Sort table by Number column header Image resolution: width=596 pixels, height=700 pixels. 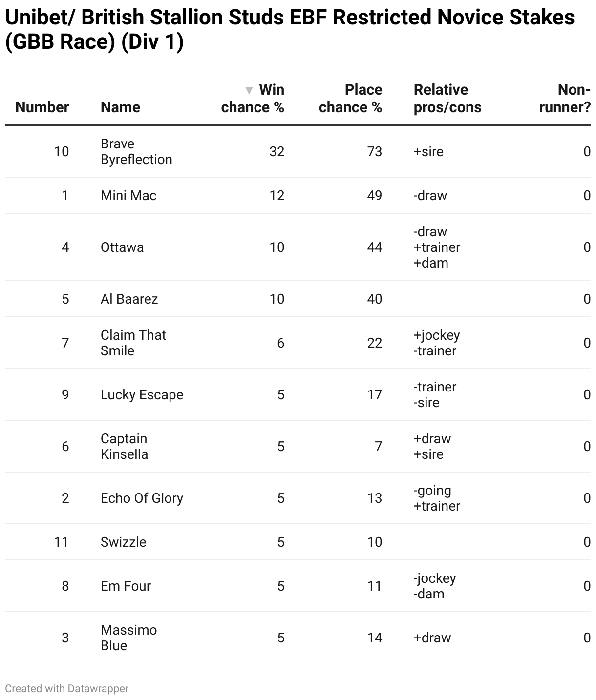[x=42, y=107]
